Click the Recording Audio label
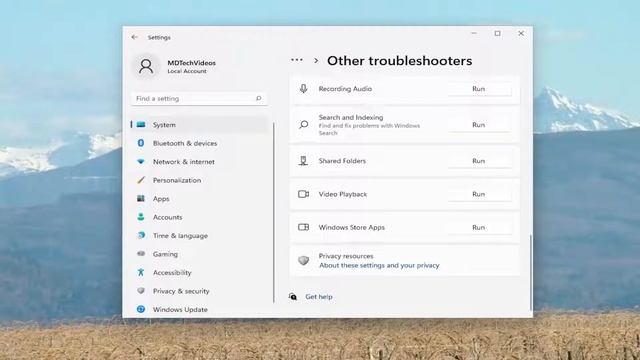This screenshot has width=640, height=360. pyautogui.click(x=345, y=89)
